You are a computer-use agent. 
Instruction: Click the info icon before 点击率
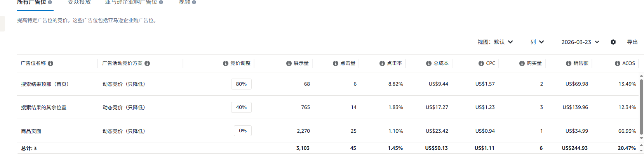click(x=382, y=63)
